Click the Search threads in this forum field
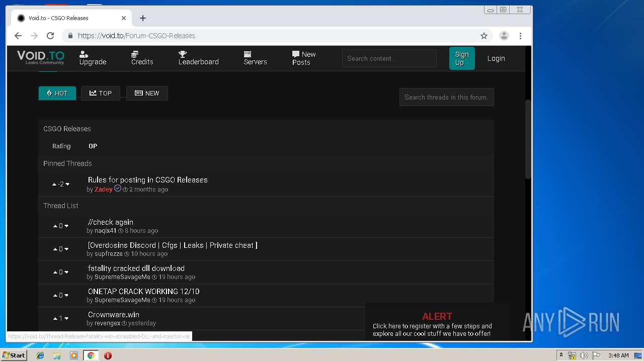644x362 pixels. [x=446, y=97]
